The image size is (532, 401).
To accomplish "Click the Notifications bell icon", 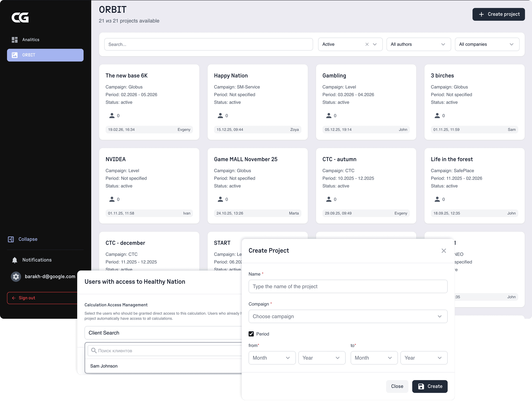I will (15, 260).
